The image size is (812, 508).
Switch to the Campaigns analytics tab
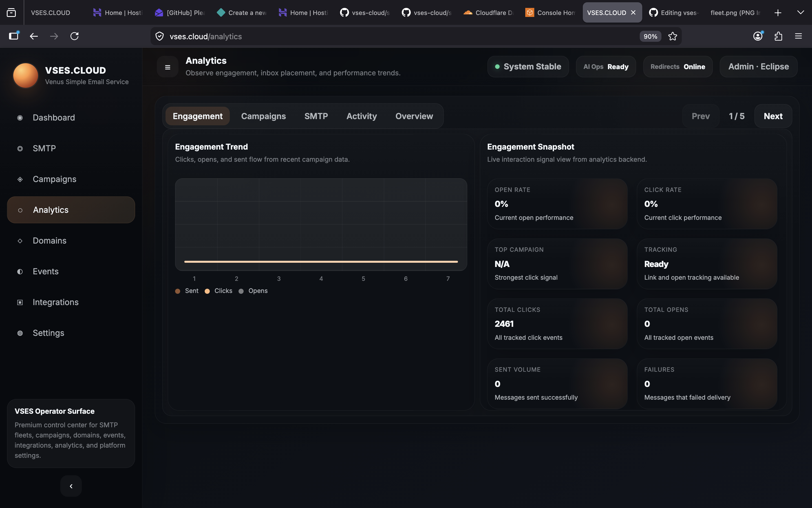click(263, 116)
